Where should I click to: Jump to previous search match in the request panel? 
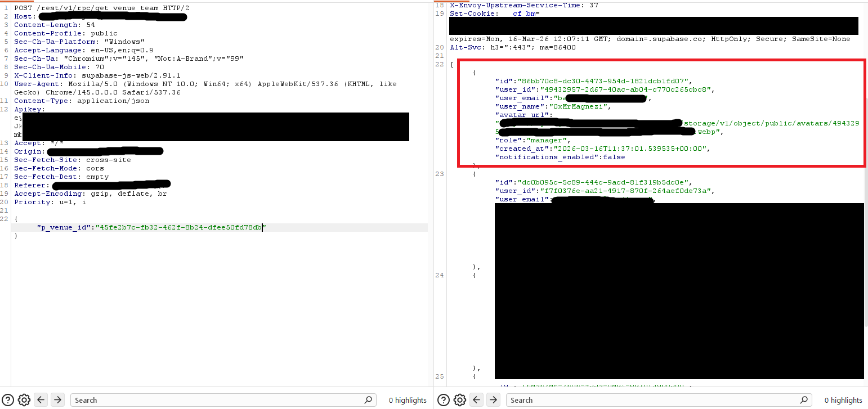(x=41, y=400)
